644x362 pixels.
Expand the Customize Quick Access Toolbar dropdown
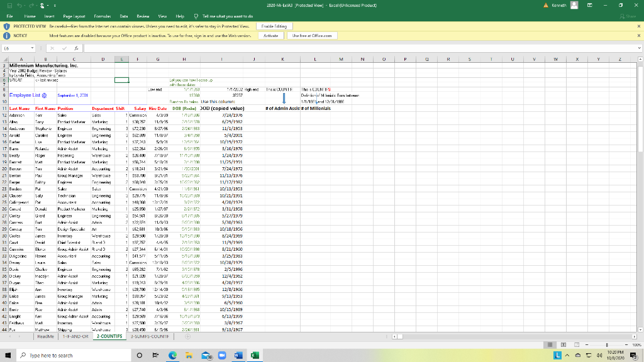54,4
